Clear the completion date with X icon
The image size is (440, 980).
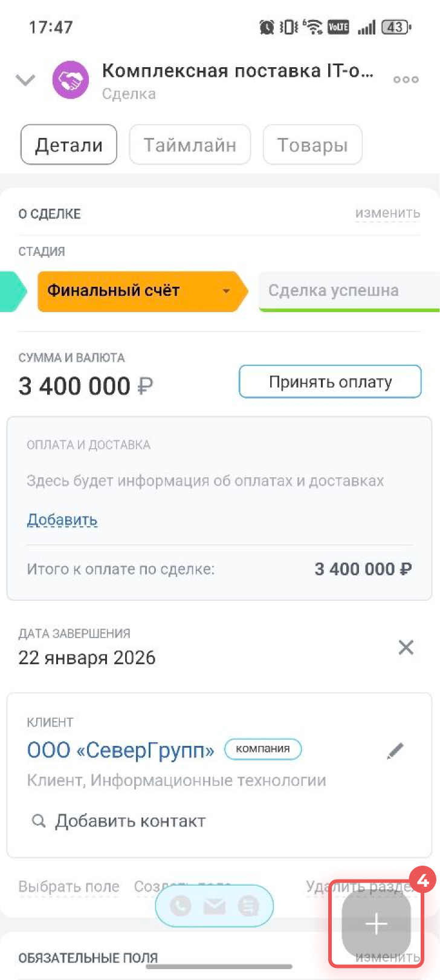(406, 647)
